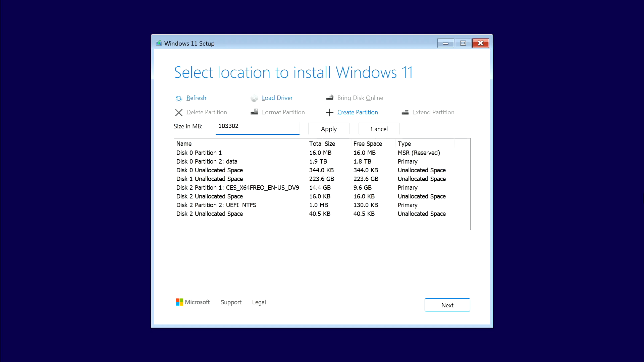Click the 1.9 TB total size cell
The image size is (644, 362).
pos(318,162)
